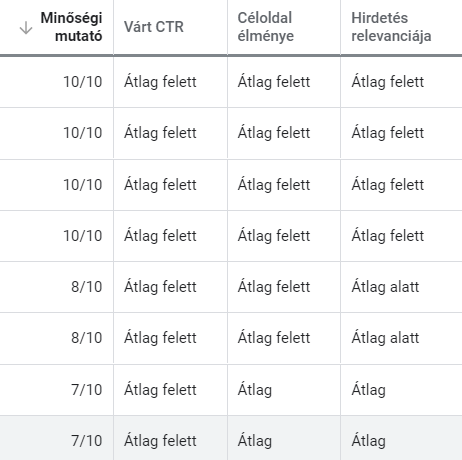
Task: Select the 10/10 score in the first row
Action: [83, 82]
